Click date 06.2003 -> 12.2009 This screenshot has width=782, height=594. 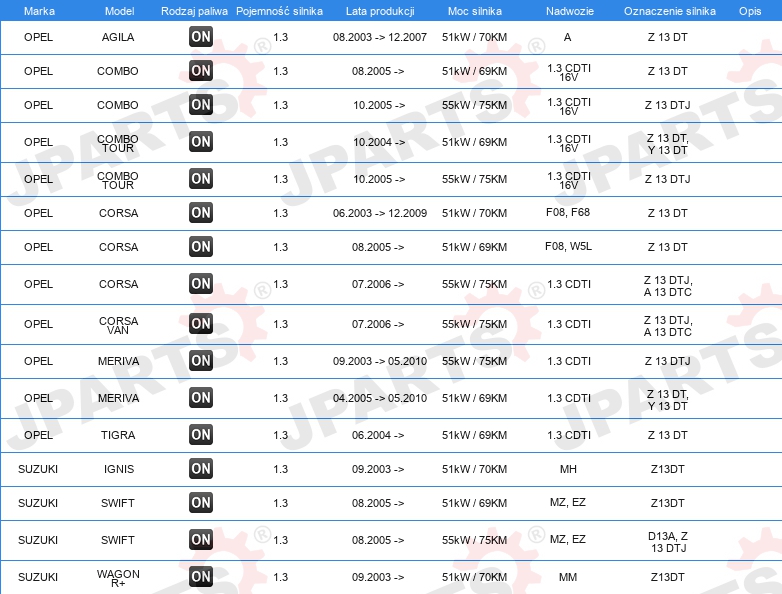click(x=380, y=213)
